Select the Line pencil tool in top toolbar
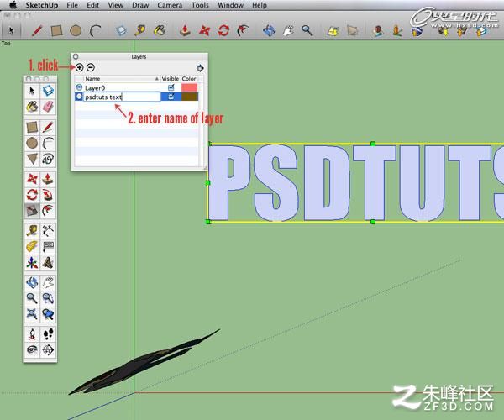 (x=37, y=31)
